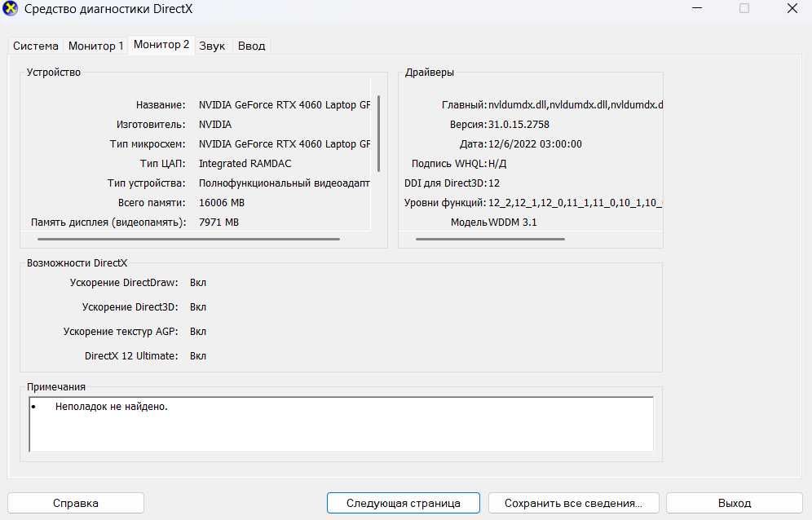Screen dimensions: 812x520
Task: Click the Изготовитель value NVIDIA
Action: pyautogui.click(x=215, y=125)
